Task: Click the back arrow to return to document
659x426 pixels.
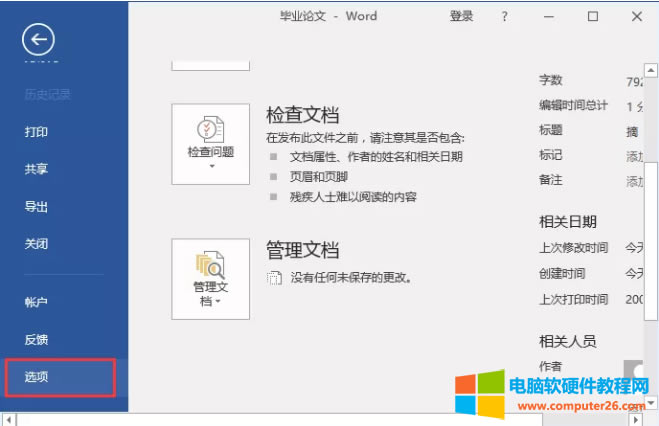Action: [38, 39]
